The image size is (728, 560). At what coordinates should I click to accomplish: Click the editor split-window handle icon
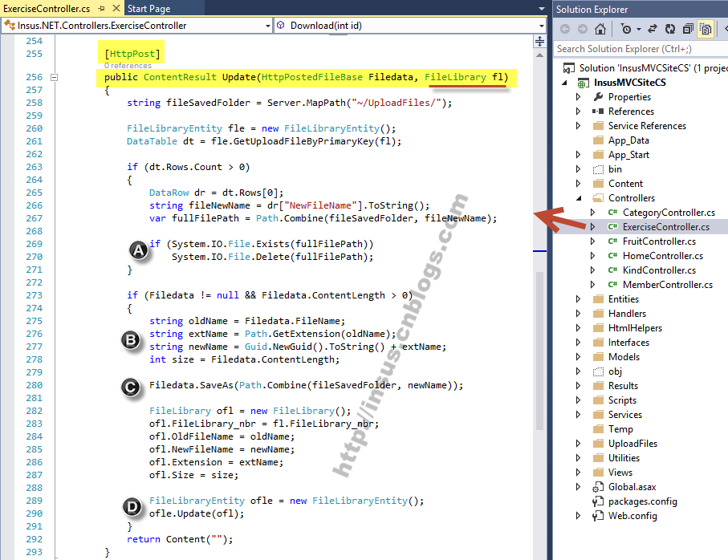pyautogui.click(x=539, y=41)
